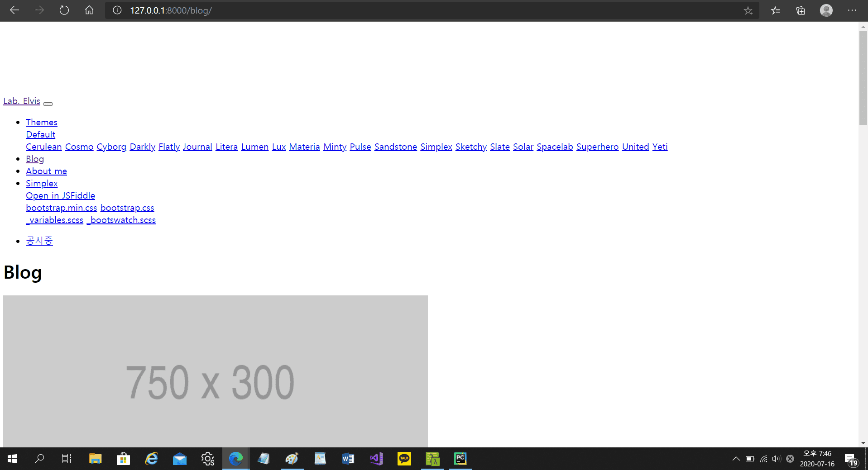
Task: Select the Minty theme
Action: pos(335,147)
